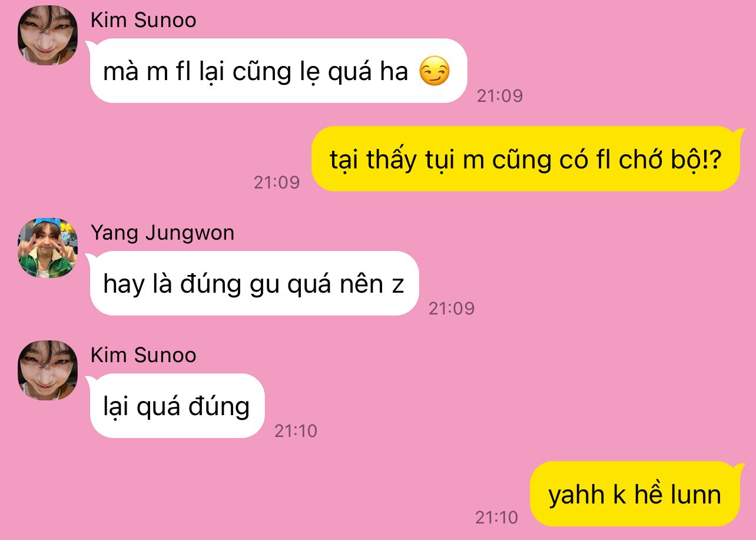Tap the smirking face emoji in first message
The image size is (756, 540).
[x=435, y=72]
